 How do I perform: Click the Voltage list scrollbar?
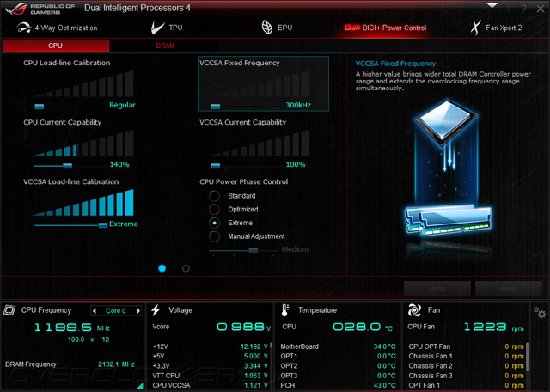(x=272, y=346)
